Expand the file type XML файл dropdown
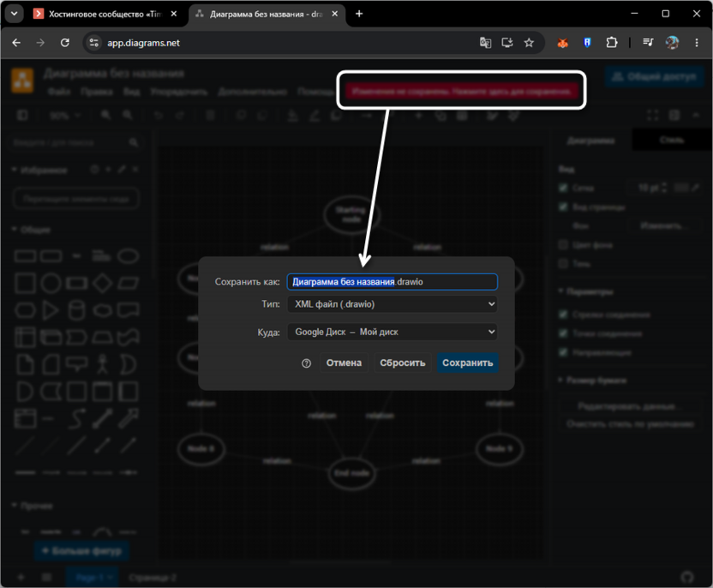The height and width of the screenshot is (588, 713). tap(392, 304)
